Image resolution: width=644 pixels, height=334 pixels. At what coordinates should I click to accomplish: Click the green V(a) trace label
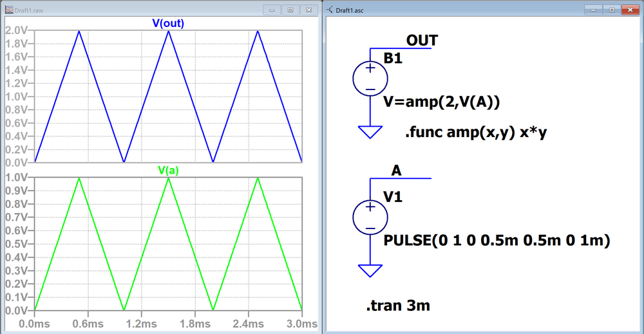[x=169, y=171]
